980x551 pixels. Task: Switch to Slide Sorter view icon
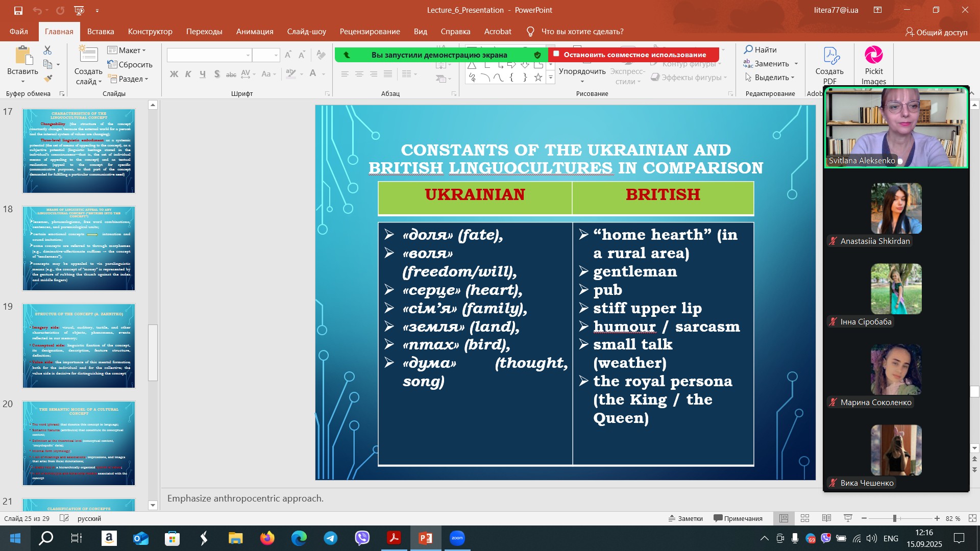pos(805,518)
